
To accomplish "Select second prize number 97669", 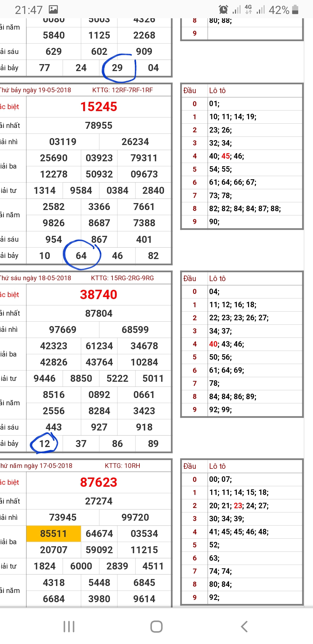I will point(63,330).
